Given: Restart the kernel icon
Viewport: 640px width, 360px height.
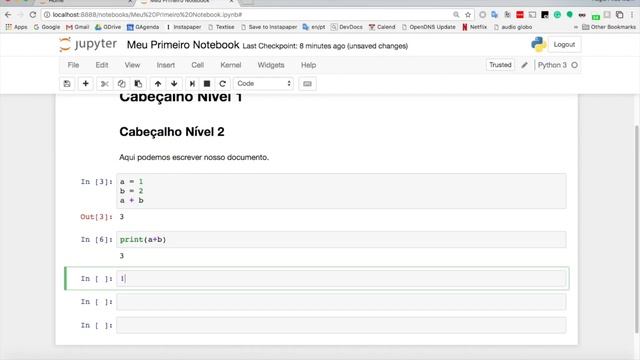Looking at the screenshot, I should tap(222, 84).
